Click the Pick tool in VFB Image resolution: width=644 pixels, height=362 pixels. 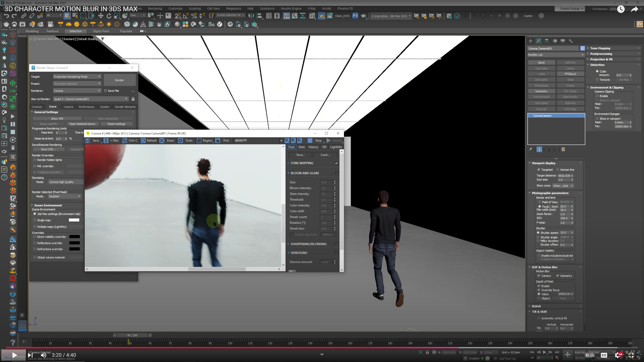tap(223, 140)
